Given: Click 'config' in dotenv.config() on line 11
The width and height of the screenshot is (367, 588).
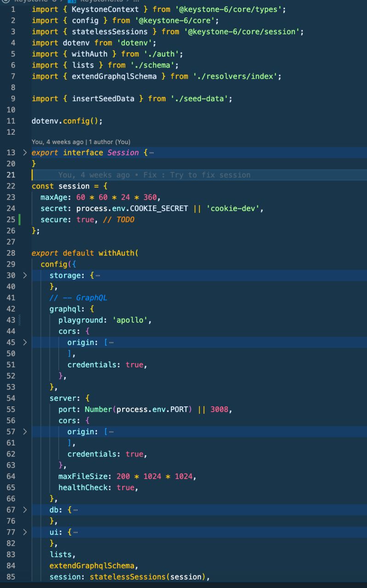Looking at the screenshot, I should pyautogui.click(x=76, y=121).
